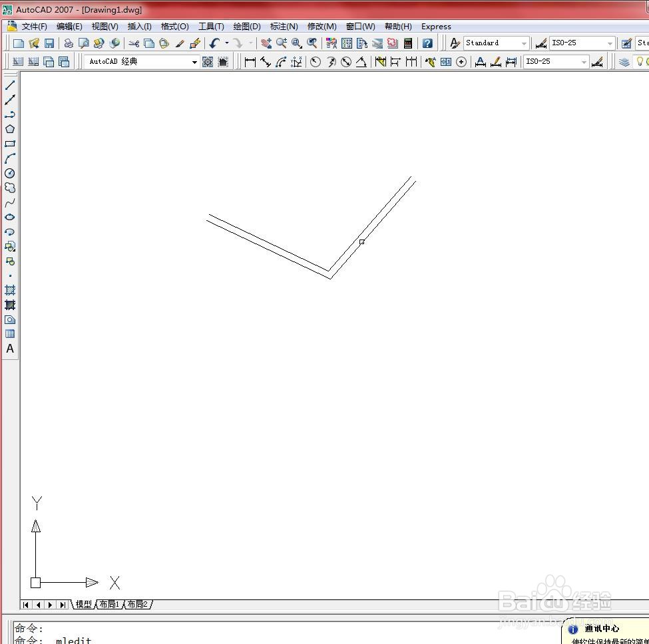This screenshot has width=649, height=644.
Task: Click the last tab navigation arrow
Action: click(x=63, y=605)
